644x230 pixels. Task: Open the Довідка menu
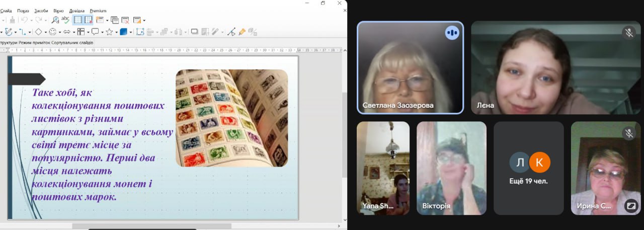(x=77, y=11)
